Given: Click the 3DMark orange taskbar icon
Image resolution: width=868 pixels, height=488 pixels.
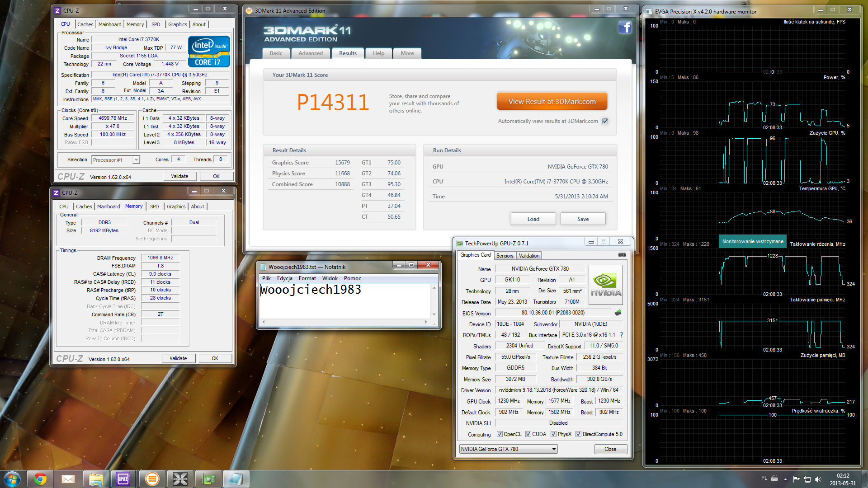Looking at the screenshot, I should coord(152,479).
